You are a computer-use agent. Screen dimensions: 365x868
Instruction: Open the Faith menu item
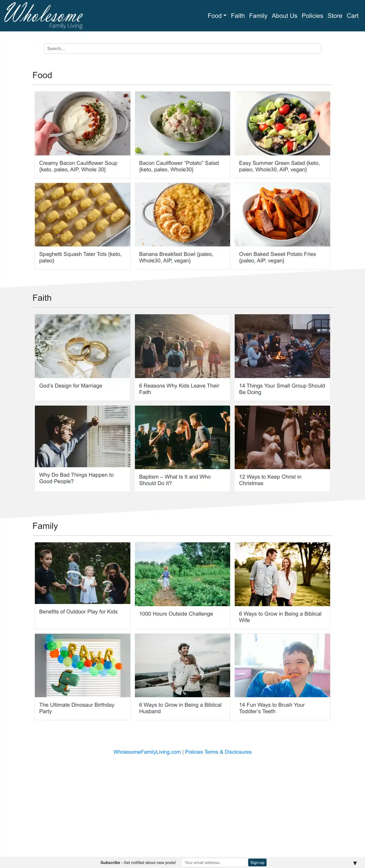[x=238, y=16]
